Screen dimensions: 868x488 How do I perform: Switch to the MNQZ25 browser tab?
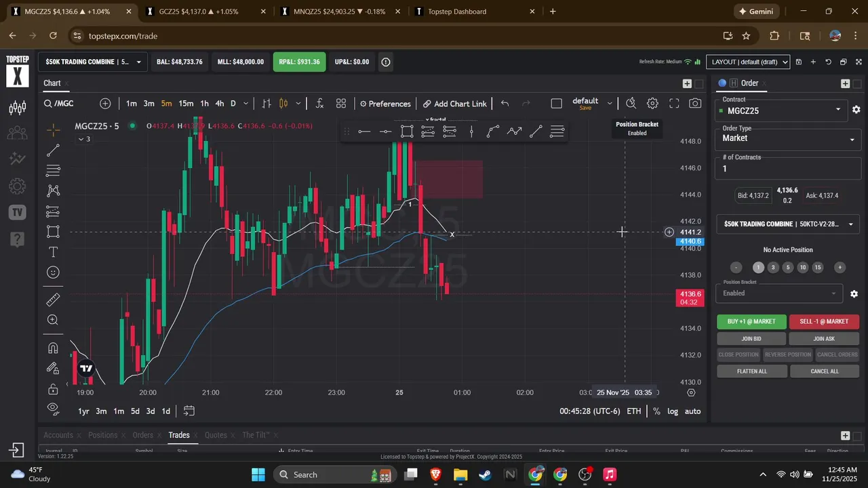[x=341, y=12]
